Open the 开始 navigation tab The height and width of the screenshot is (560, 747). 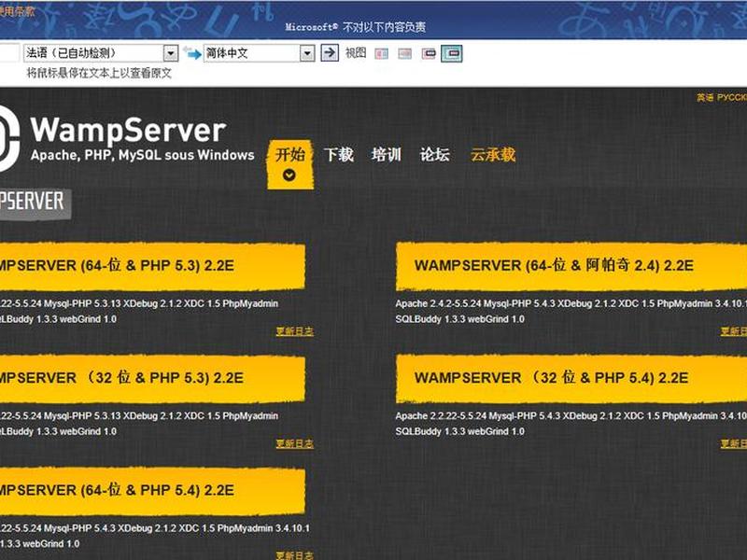[290, 164]
